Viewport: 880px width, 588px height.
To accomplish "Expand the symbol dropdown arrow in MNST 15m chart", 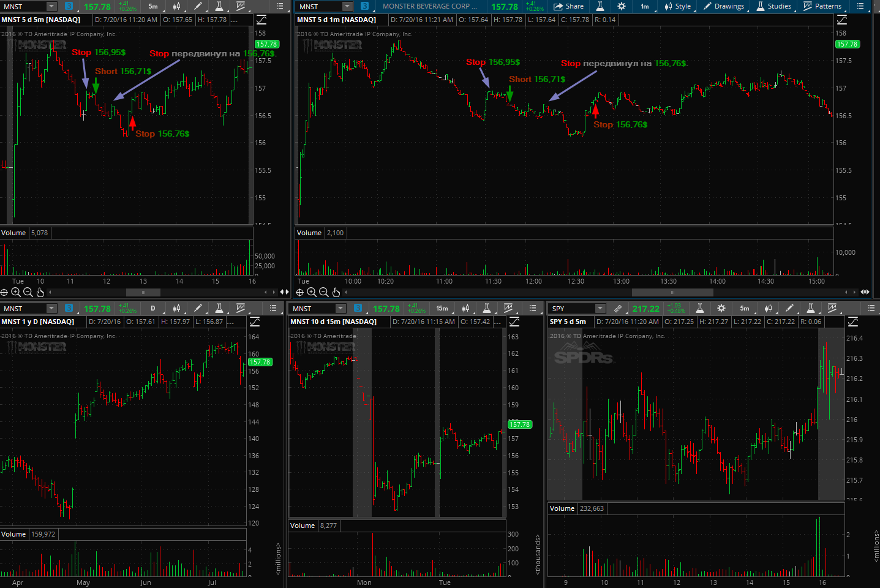I will tap(340, 308).
